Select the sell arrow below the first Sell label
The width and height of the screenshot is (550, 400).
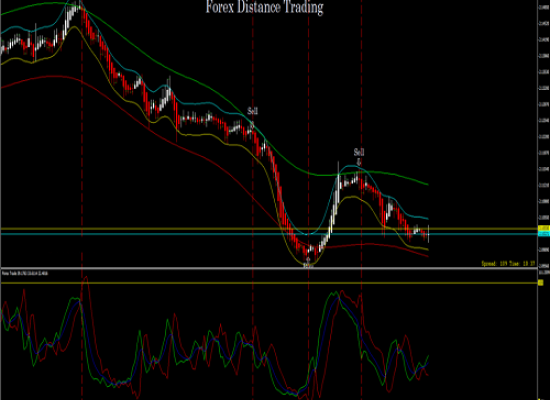click(252, 124)
